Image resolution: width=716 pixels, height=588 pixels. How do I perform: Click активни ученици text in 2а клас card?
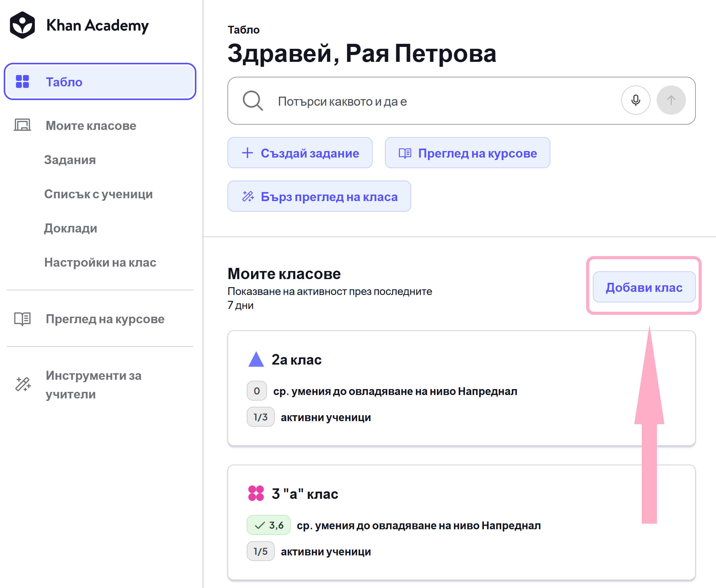pos(326,417)
